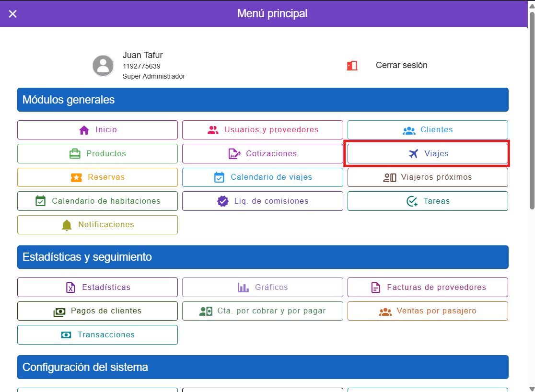Click the bell icon on Notificaciones
Viewport: 535px width, 392px height.
tap(67, 225)
